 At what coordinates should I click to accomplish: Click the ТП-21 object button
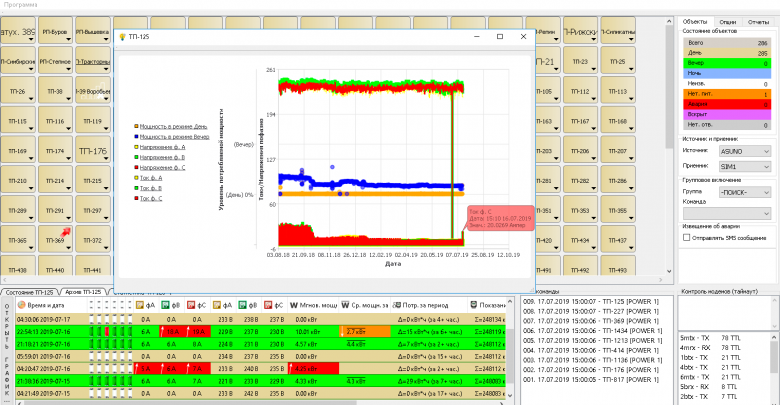546,63
